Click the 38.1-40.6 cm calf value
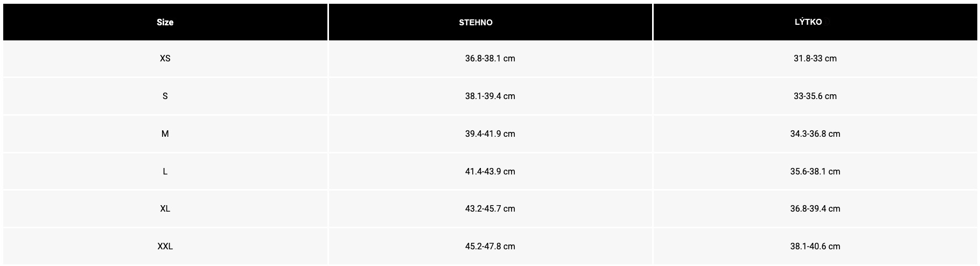 (815, 247)
